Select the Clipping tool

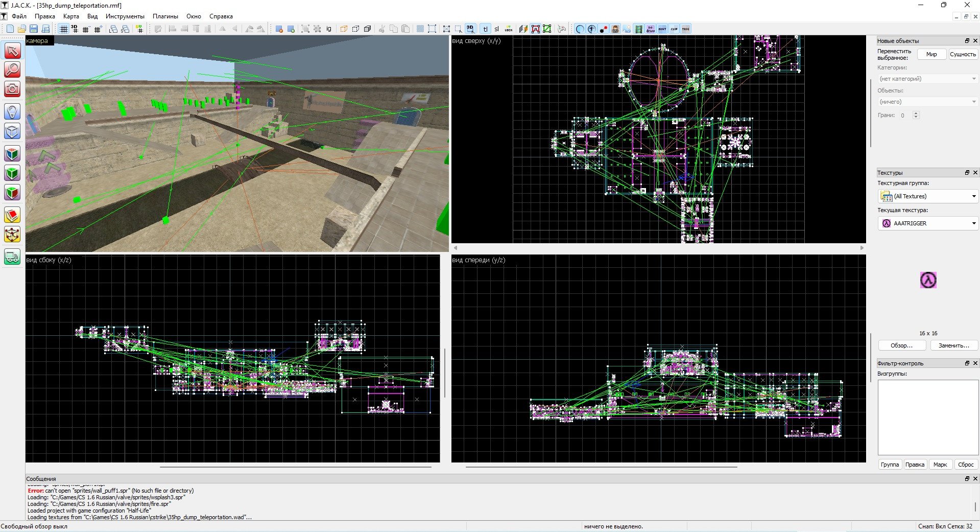click(12, 215)
